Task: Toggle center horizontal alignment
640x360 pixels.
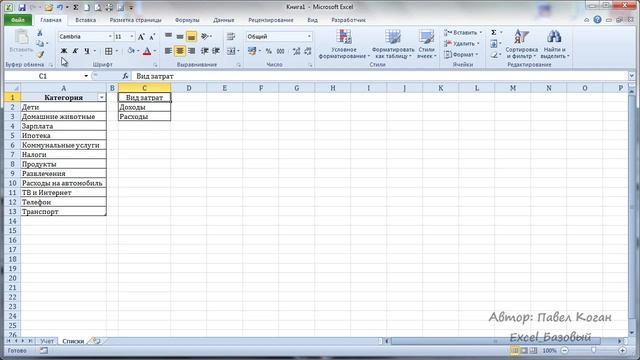Action: point(180,51)
